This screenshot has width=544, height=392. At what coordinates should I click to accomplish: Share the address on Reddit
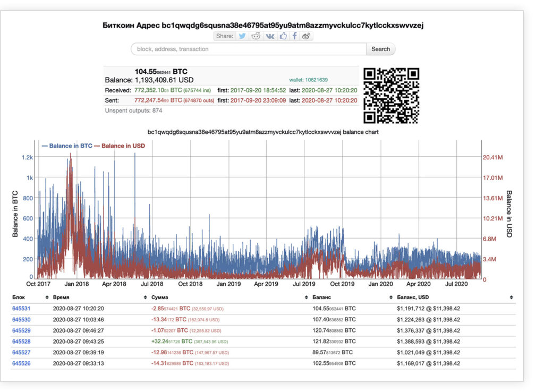coord(256,36)
